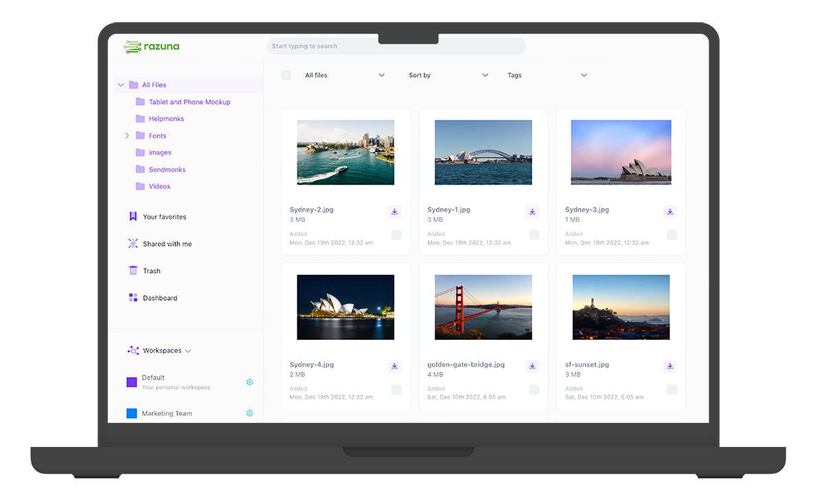This screenshot has height=504, width=824.
Task: Click the Sydney-3.jpg file name
Action: click(587, 209)
